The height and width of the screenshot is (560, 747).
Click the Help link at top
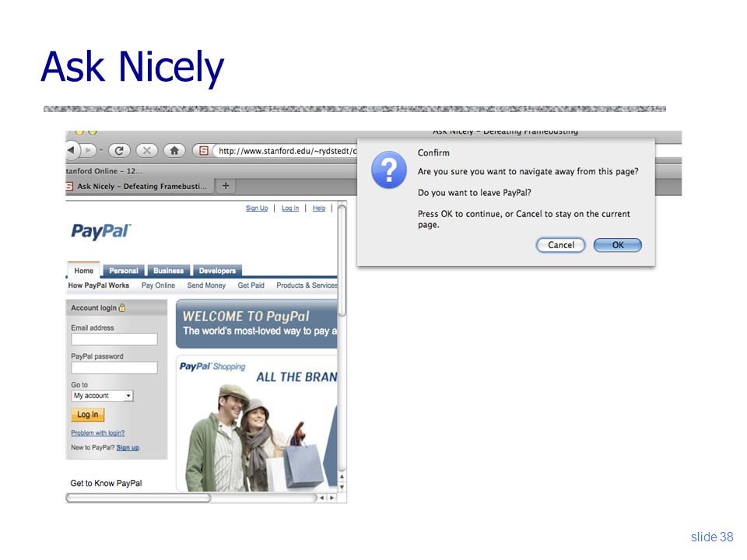point(319,208)
